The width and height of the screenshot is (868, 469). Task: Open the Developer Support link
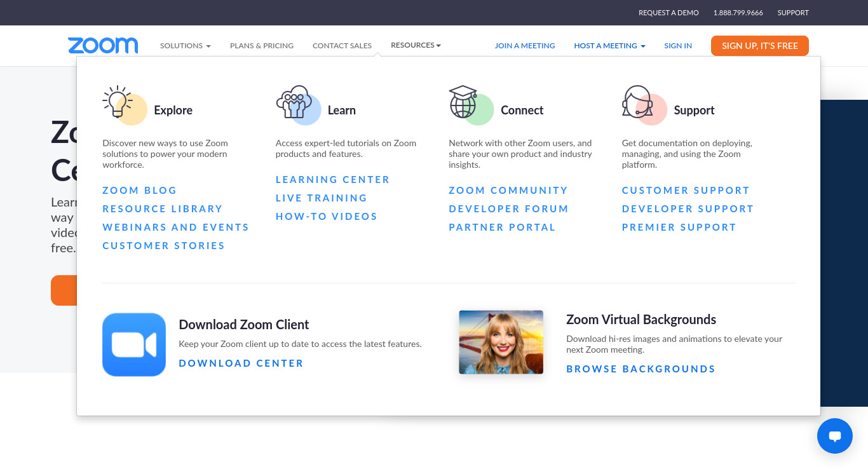tap(688, 209)
